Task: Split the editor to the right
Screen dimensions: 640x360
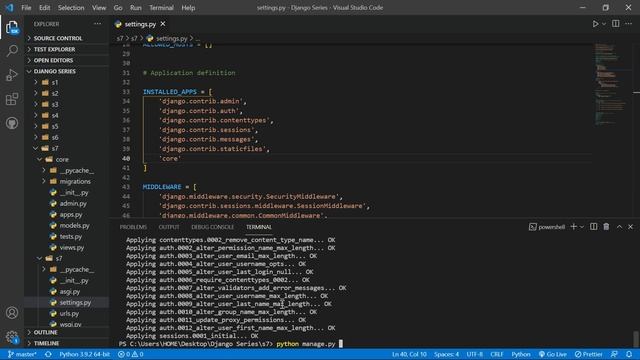Action: [x=616, y=24]
